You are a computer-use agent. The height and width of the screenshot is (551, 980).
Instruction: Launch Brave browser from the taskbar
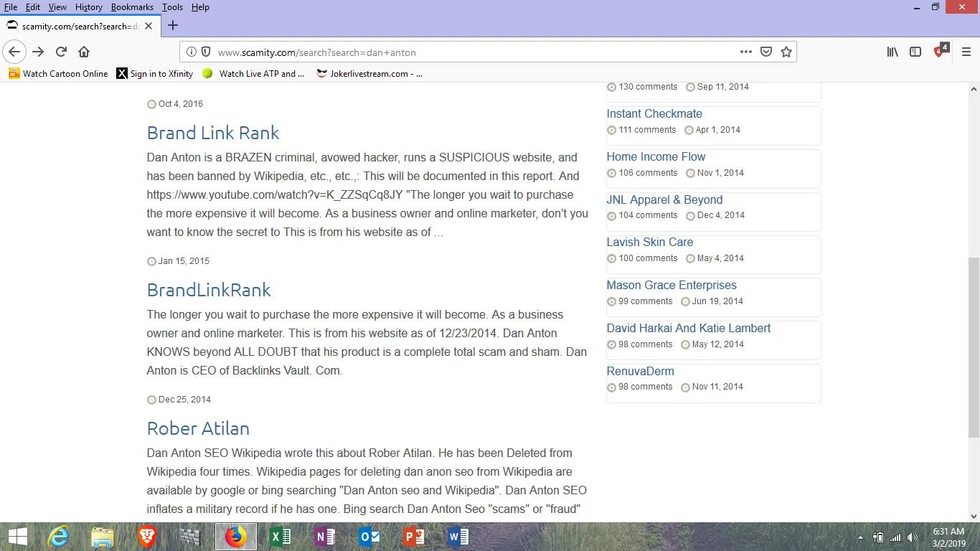(x=147, y=537)
